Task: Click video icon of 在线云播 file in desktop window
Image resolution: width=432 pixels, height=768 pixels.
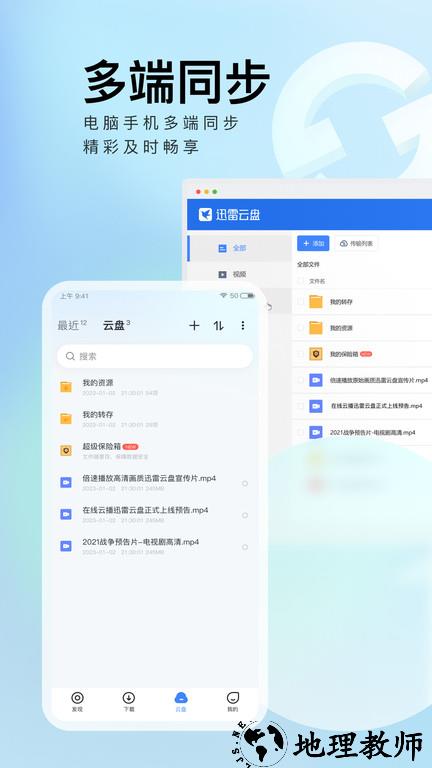Action: click(316, 406)
